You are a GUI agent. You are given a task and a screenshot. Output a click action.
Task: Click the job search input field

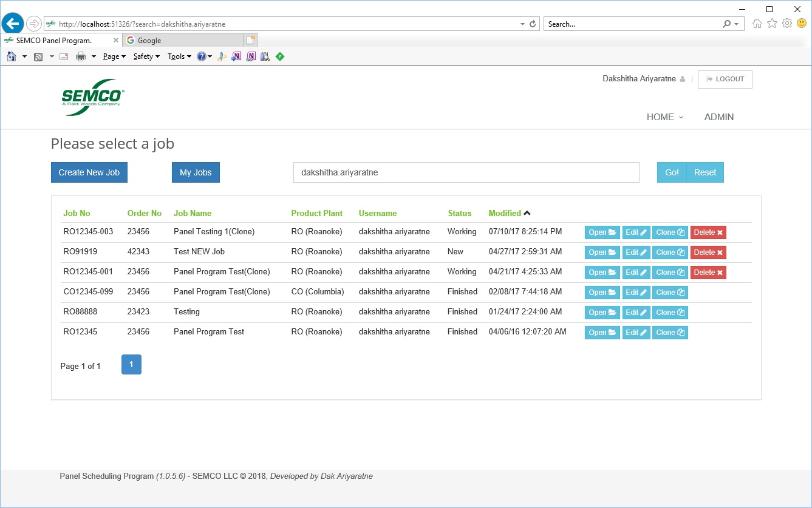466,172
